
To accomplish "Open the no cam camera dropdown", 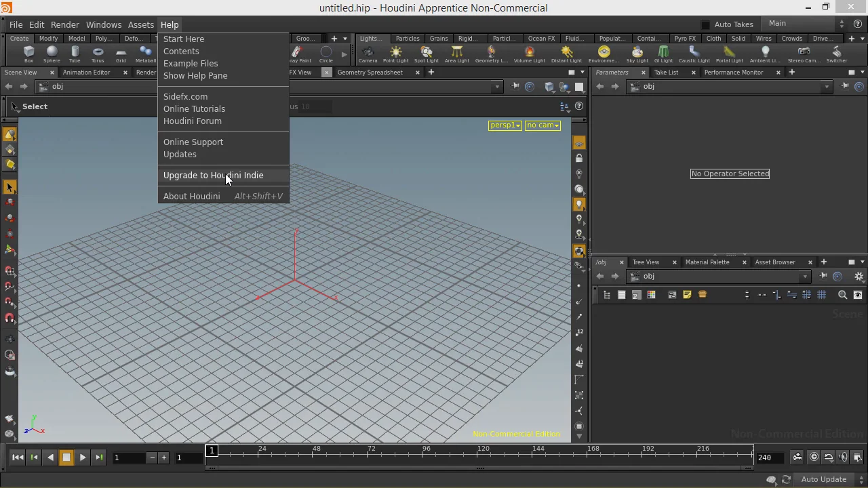I will (x=542, y=125).
